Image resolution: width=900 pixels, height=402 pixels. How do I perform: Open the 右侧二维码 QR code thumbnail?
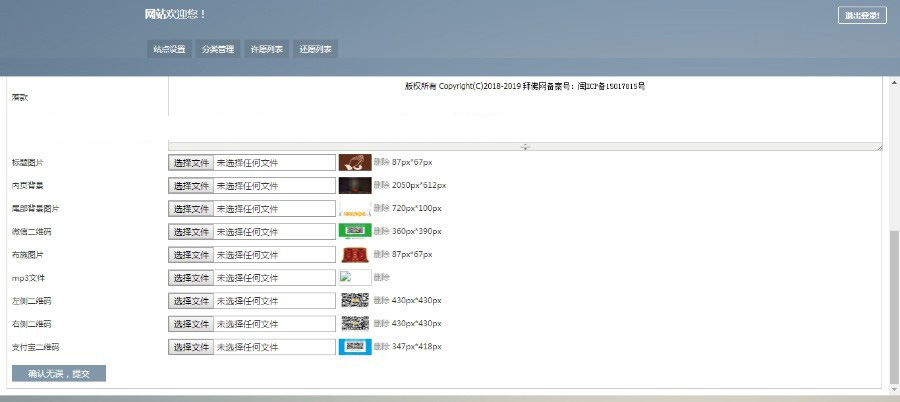click(x=354, y=323)
